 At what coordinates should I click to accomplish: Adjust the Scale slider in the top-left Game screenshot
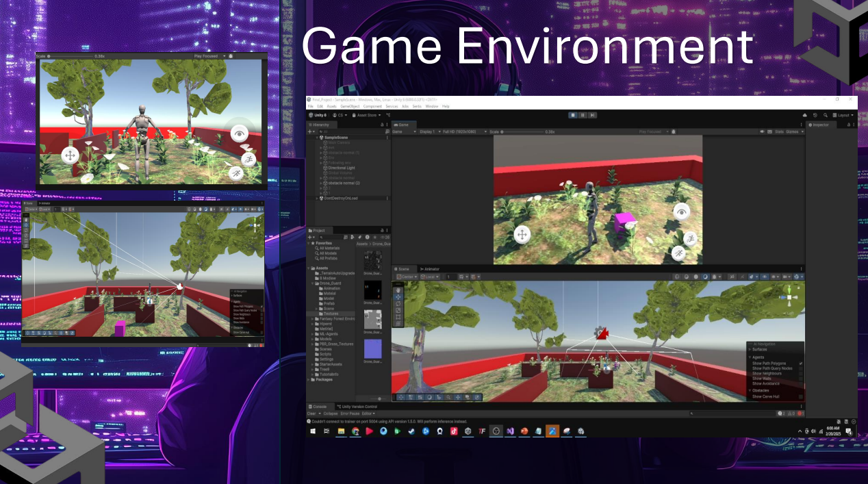pos(70,55)
